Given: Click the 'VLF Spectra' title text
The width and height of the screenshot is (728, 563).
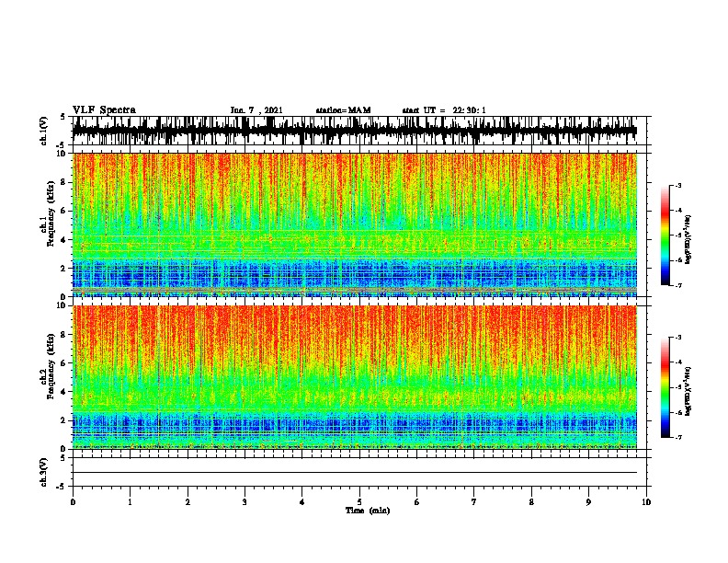Looking at the screenshot, I should pos(104,110).
